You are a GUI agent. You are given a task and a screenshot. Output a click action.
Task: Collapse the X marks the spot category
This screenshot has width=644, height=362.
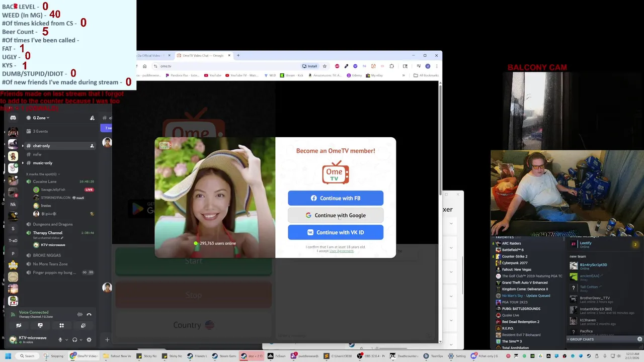click(43, 174)
